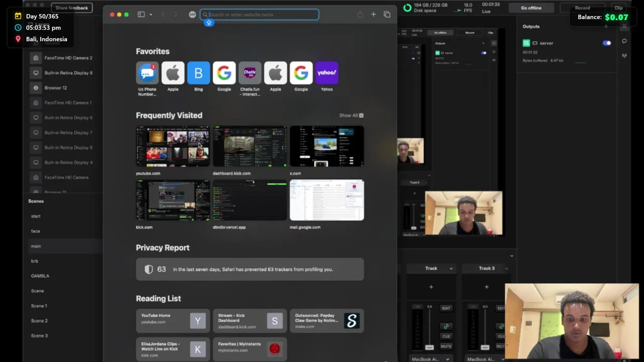Switch to the main scene
Image resolution: width=644 pixels, height=362 pixels.
click(x=36, y=246)
